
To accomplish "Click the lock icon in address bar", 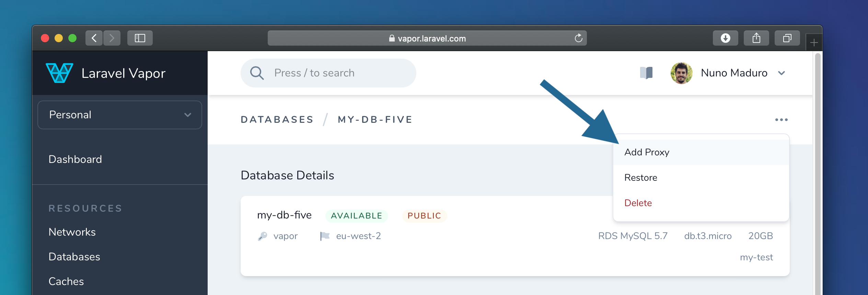I will [392, 38].
